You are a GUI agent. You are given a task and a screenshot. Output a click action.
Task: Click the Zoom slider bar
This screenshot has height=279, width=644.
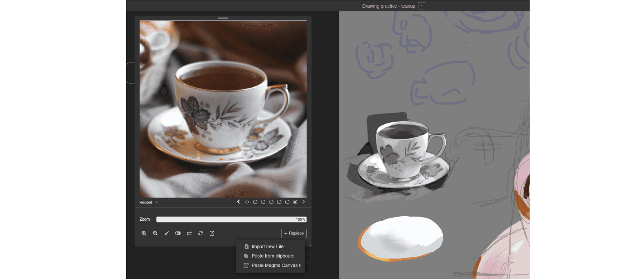[x=231, y=219]
